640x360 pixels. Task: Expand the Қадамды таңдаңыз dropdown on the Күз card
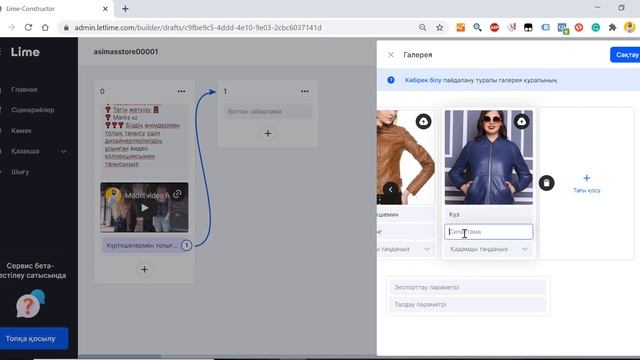tap(489, 249)
